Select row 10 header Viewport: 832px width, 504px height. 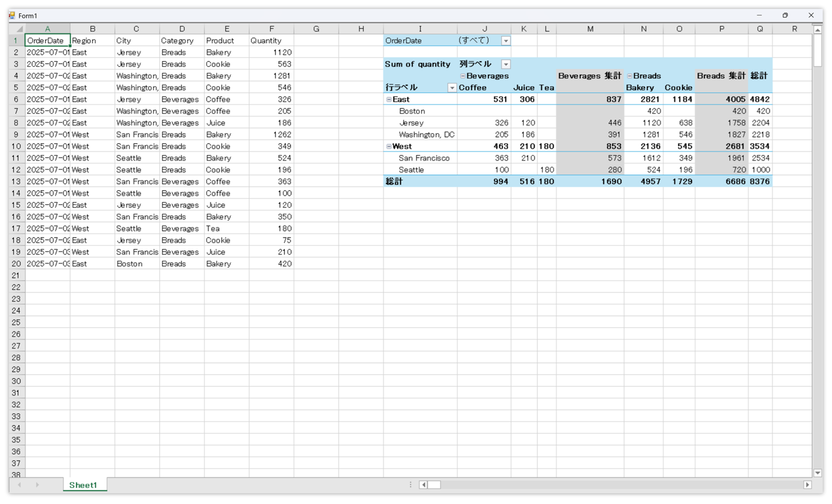[17, 146]
